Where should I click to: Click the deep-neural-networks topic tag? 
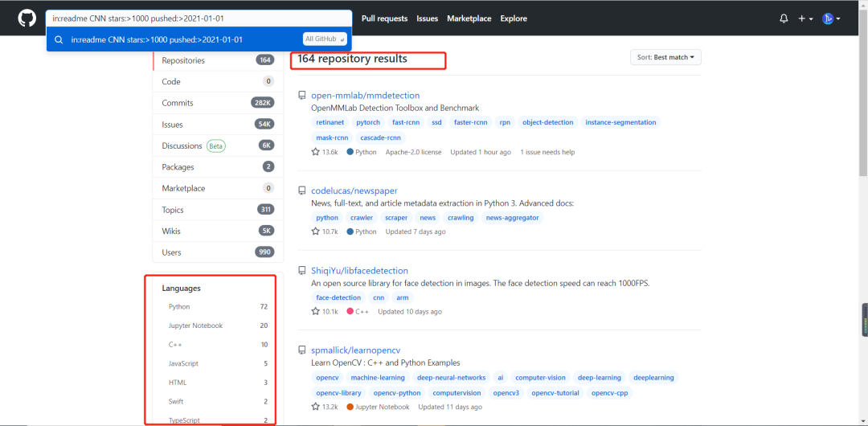(451, 378)
